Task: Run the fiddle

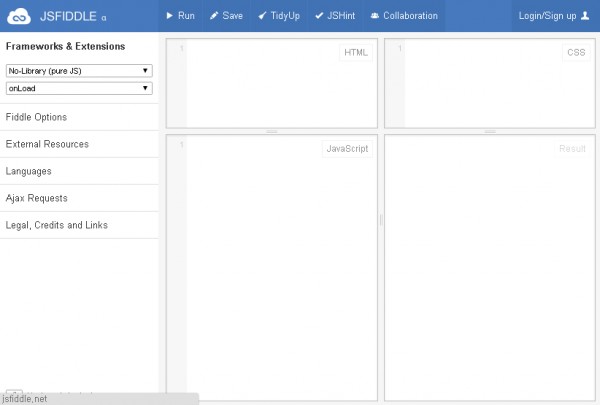Action: (181, 16)
